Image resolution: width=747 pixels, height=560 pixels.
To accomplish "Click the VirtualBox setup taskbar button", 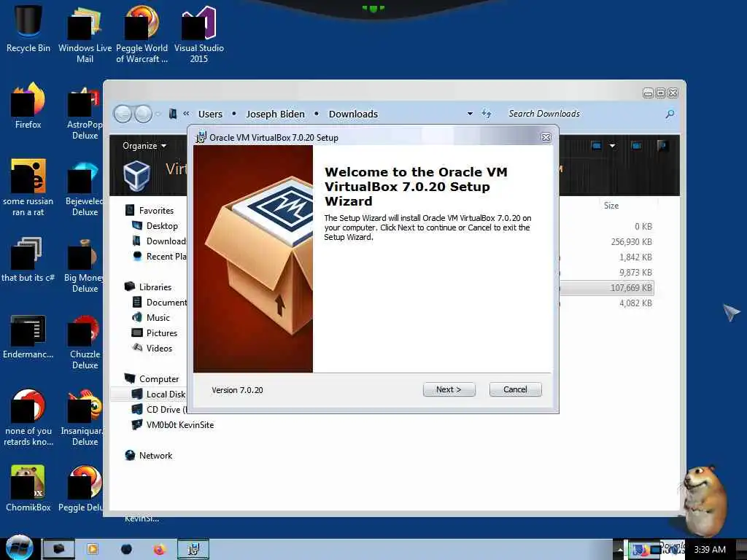I will point(193,550).
